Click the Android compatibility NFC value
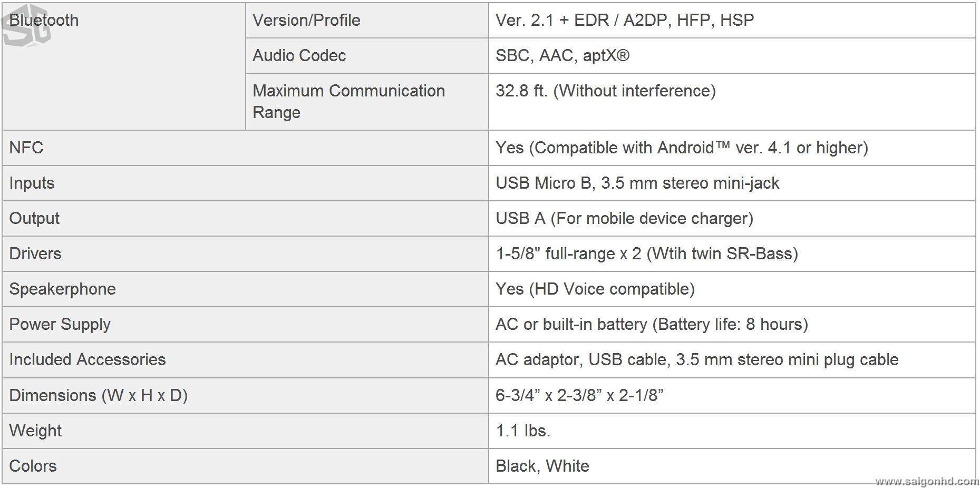This screenshot has width=980, height=488. coord(681,148)
